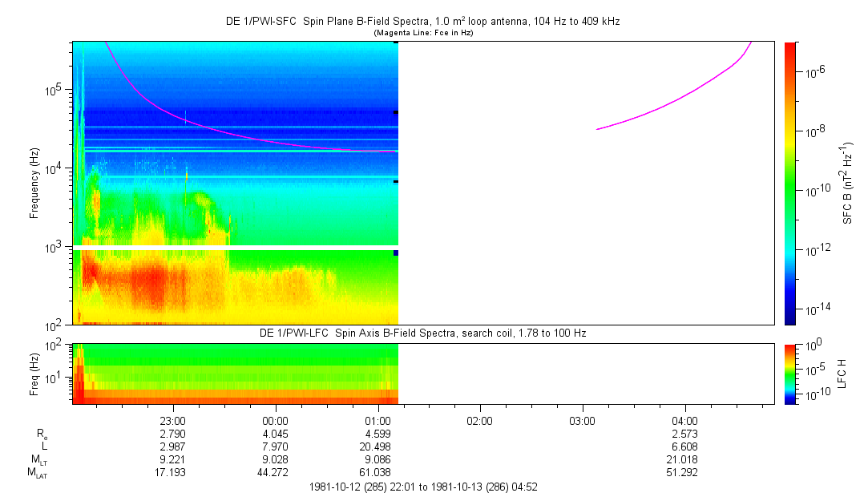Click the DE 1/PWI-LFC panel title
The height and width of the screenshot is (497, 868).
tap(422, 333)
